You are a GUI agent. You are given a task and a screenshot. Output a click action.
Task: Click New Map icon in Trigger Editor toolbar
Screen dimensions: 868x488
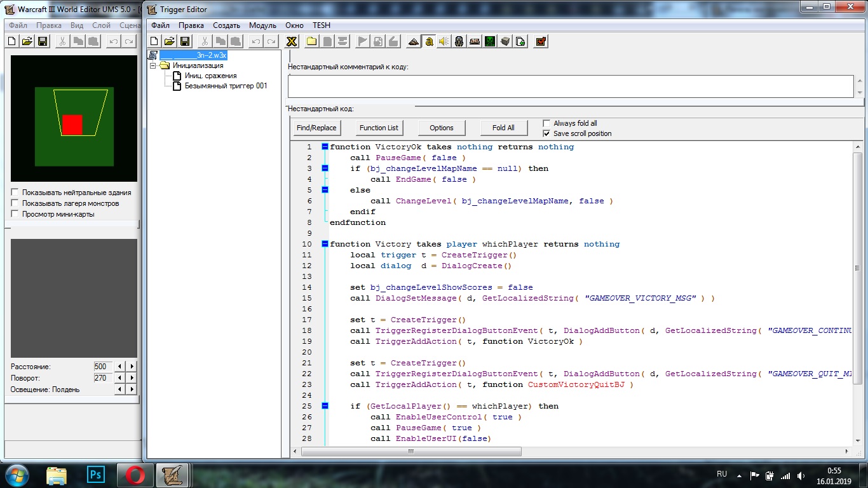[154, 41]
